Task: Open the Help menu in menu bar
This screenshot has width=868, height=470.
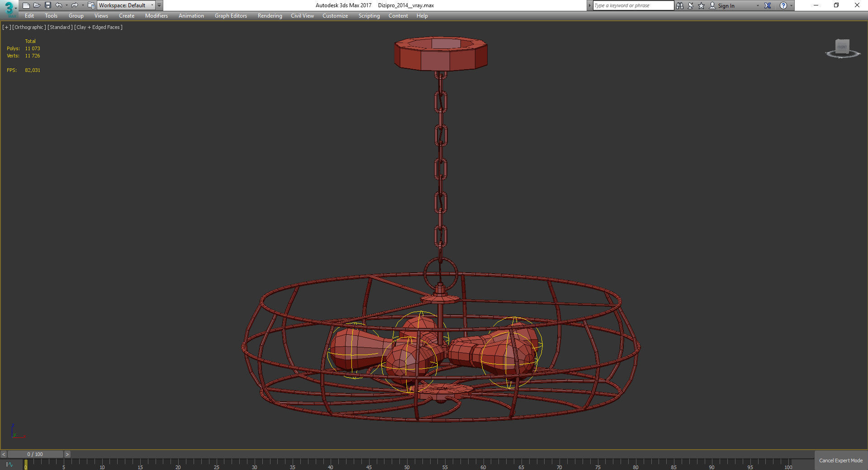Action: (422, 16)
